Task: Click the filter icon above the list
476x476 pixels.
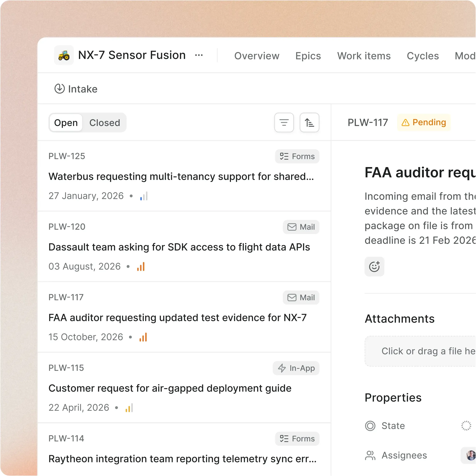Action: point(284,122)
